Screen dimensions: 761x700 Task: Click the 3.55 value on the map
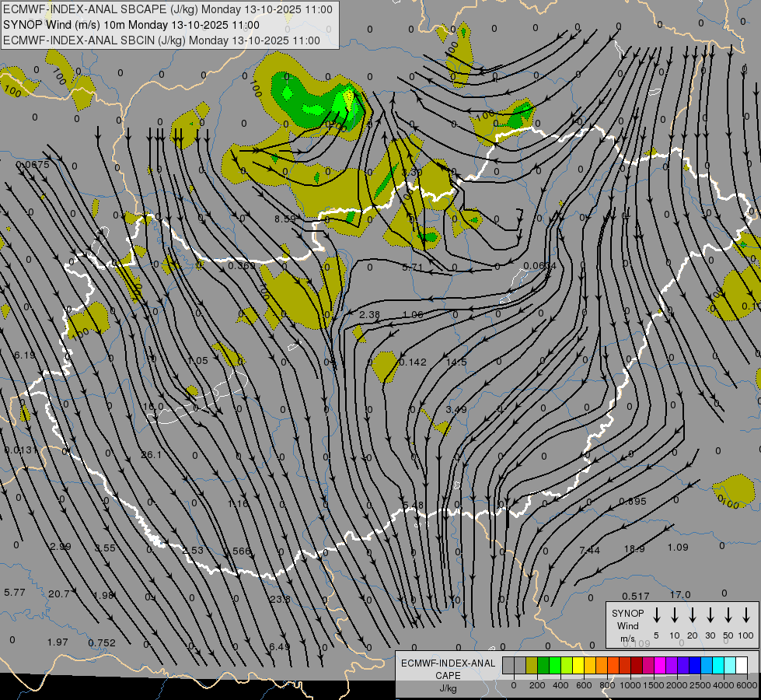click(x=105, y=548)
